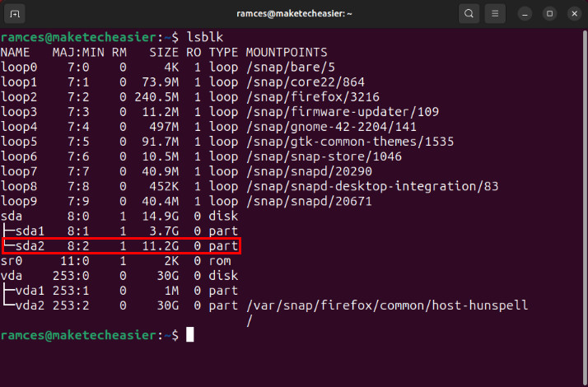This screenshot has height=387, width=588.
Task: Click the /snap/snap-store/1046 mountpoint
Action: (324, 156)
